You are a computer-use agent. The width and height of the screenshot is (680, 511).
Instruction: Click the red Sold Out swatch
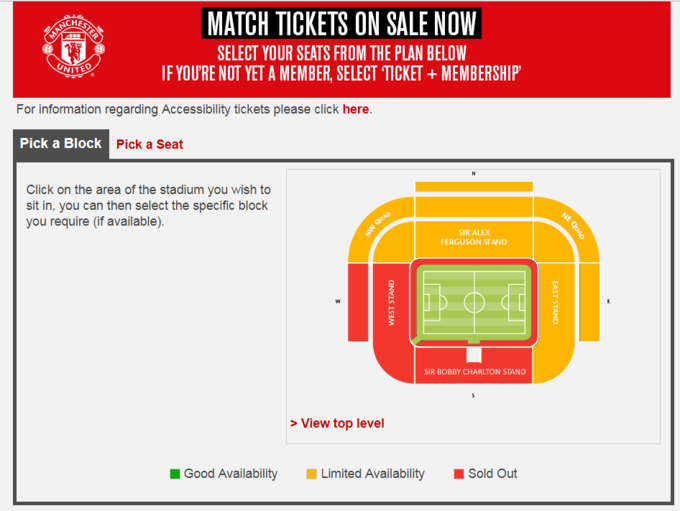(x=459, y=474)
